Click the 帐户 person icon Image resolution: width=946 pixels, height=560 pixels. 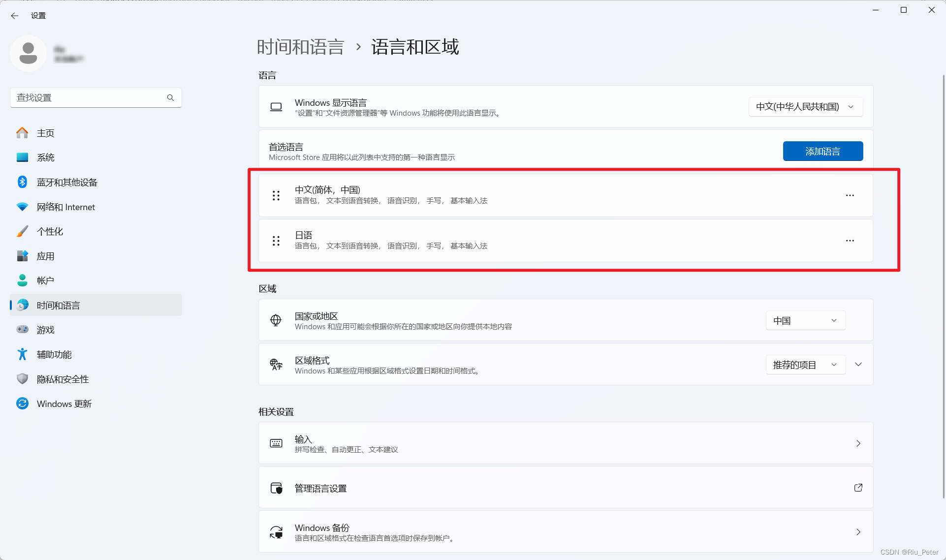[23, 280]
